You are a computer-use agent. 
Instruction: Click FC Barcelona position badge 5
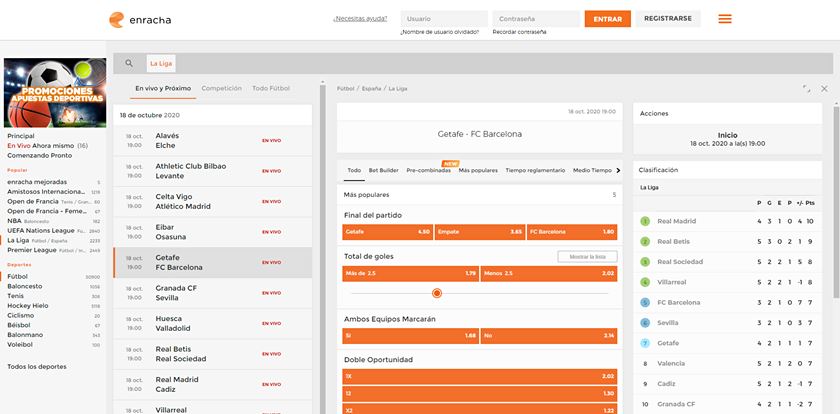[x=645, y=303]
